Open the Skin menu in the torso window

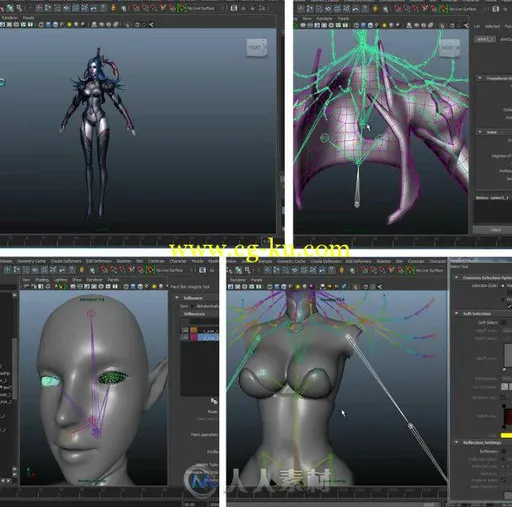399,261
